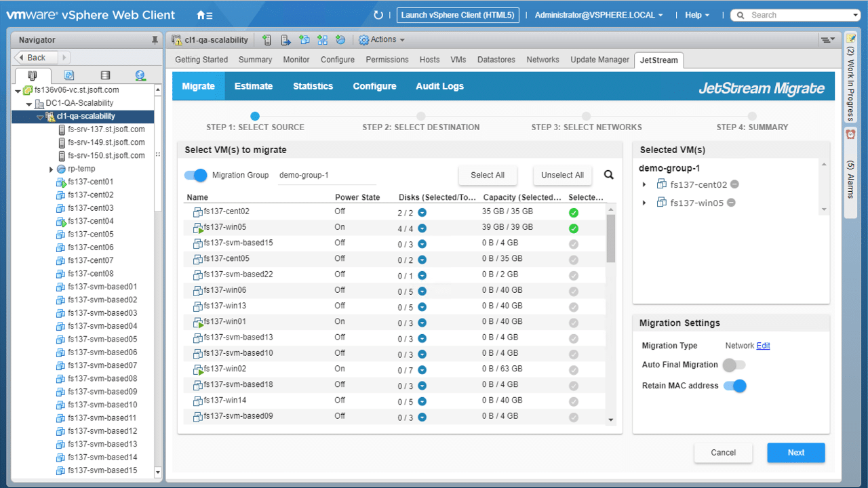
Task: Click the Step 4 Summary marker
Action: click(x=752, y=117)
